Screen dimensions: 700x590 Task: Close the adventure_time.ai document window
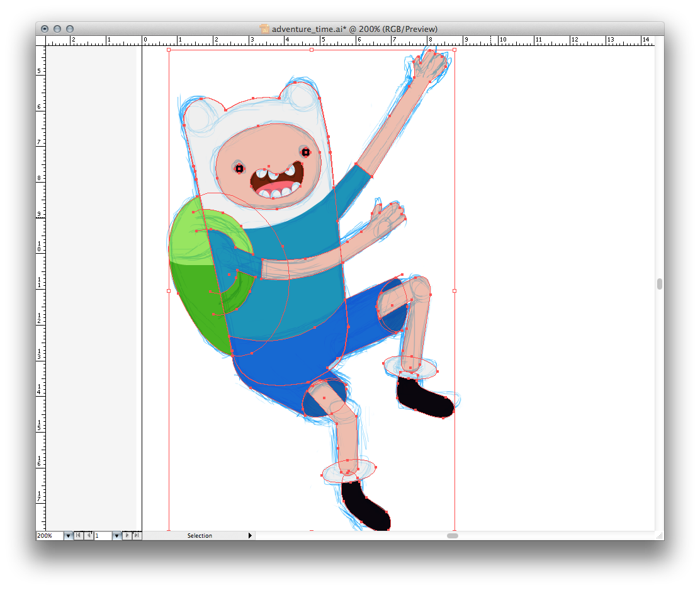point(45,29)
